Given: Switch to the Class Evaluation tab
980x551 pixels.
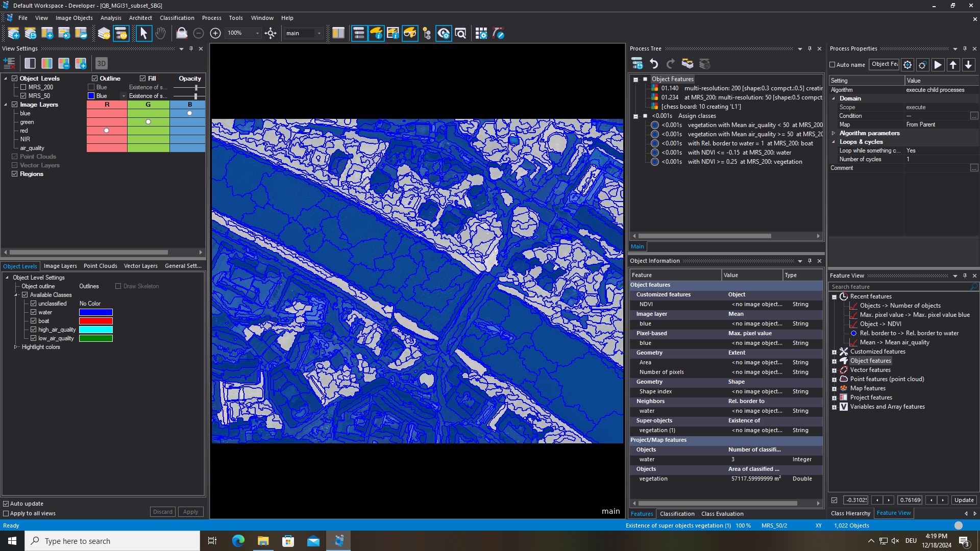Looking at the screenshot, I should click(722, 514).
